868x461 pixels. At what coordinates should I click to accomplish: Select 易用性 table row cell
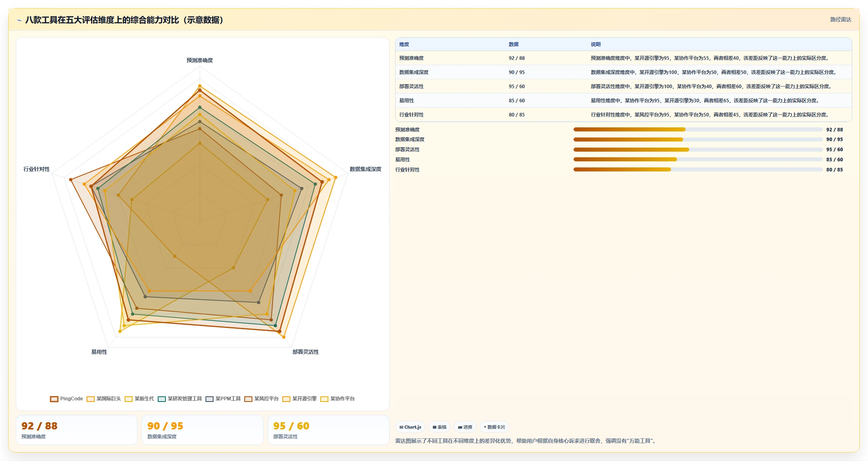406,101
